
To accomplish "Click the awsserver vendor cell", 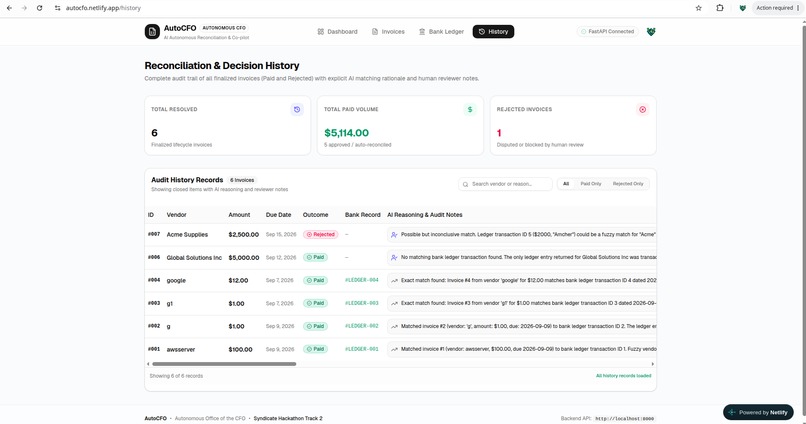I will click(180, 349).
